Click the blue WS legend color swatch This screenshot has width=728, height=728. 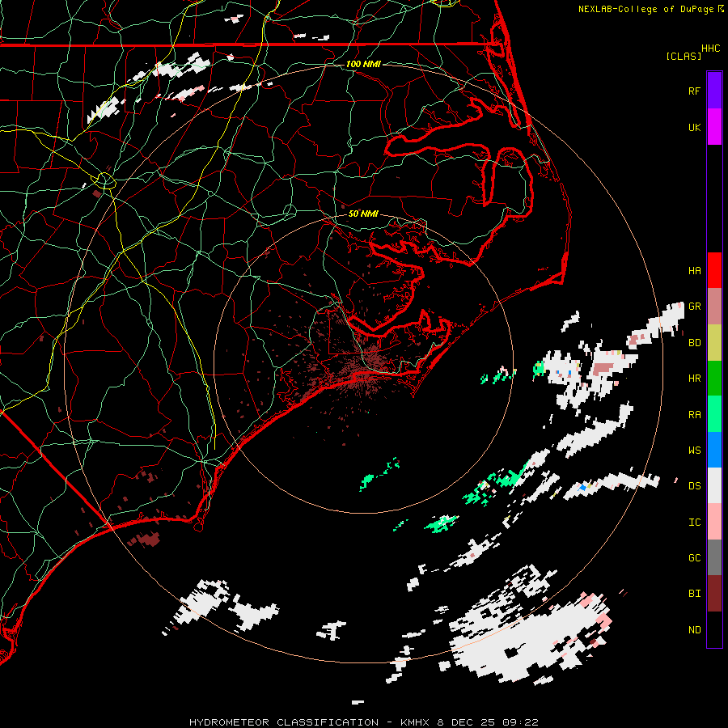pyautogui.click(x=714, y=450)
